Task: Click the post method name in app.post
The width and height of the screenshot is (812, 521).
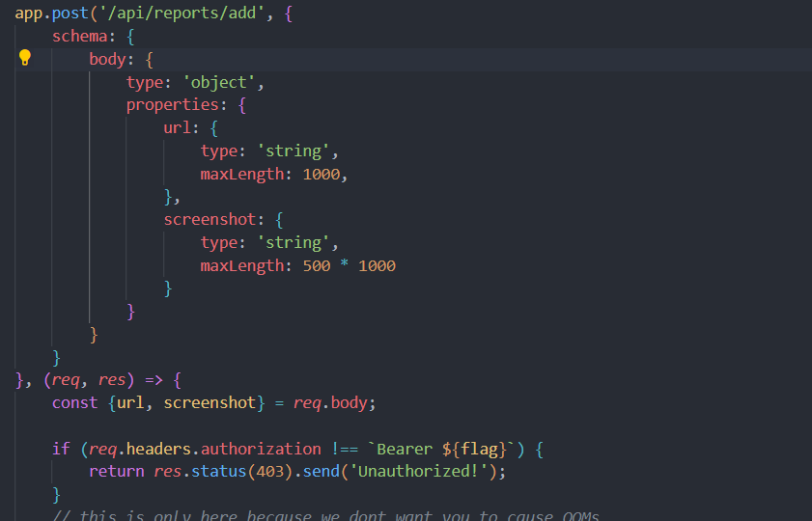Action: tap(65, 14)
